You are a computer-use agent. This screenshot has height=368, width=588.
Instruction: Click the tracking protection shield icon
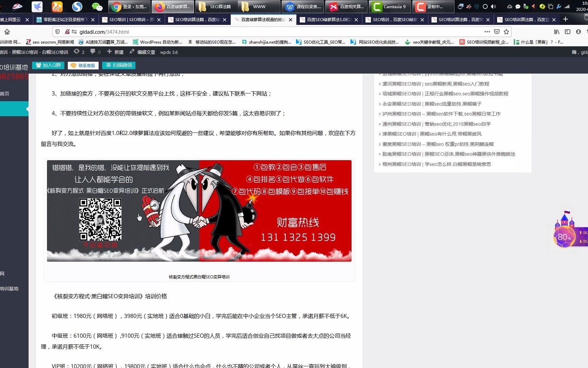coord(58,32)
